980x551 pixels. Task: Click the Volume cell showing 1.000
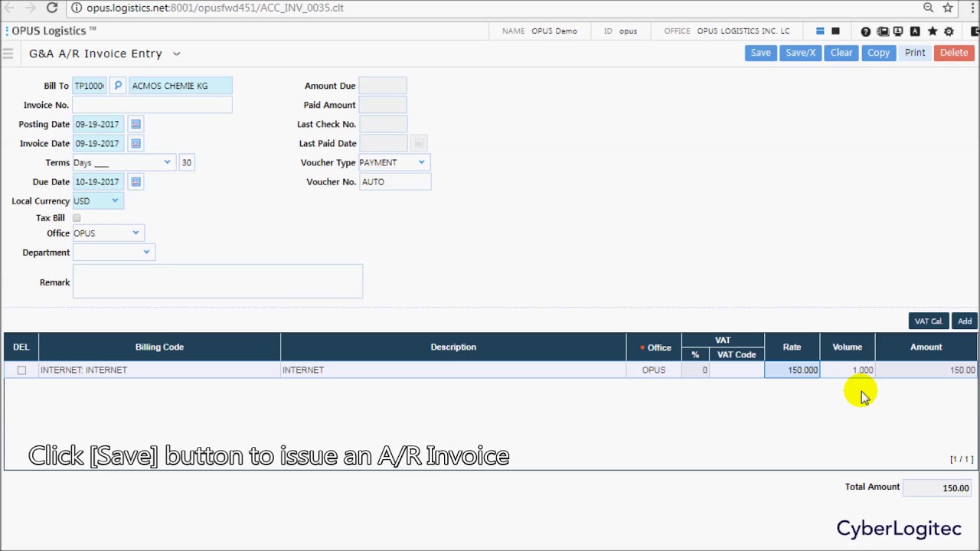click(848, 370)
